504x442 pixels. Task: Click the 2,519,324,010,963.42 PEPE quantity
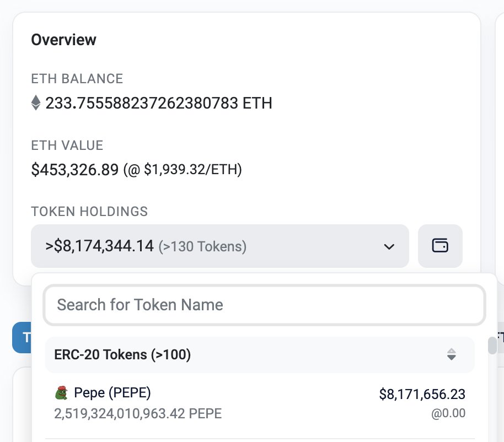[x=138, y=413]
